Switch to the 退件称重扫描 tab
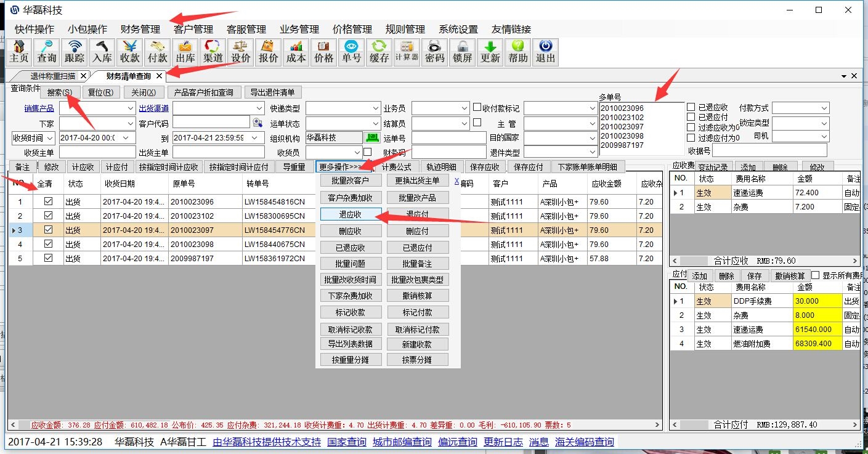 pyautogui.click(x=52, y=76)
